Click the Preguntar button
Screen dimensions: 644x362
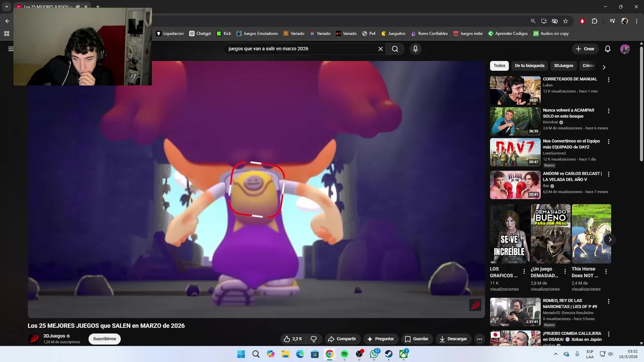pyautogui.click(x=380, y=339)
